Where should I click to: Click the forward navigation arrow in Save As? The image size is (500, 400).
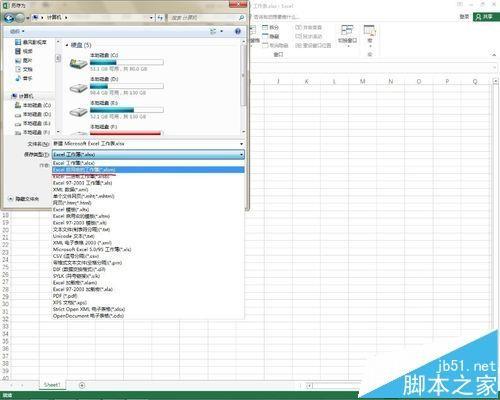click(20, 17)
